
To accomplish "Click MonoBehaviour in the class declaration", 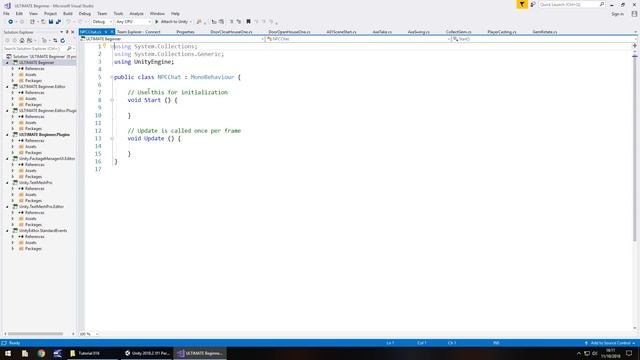I will [212, 77].
